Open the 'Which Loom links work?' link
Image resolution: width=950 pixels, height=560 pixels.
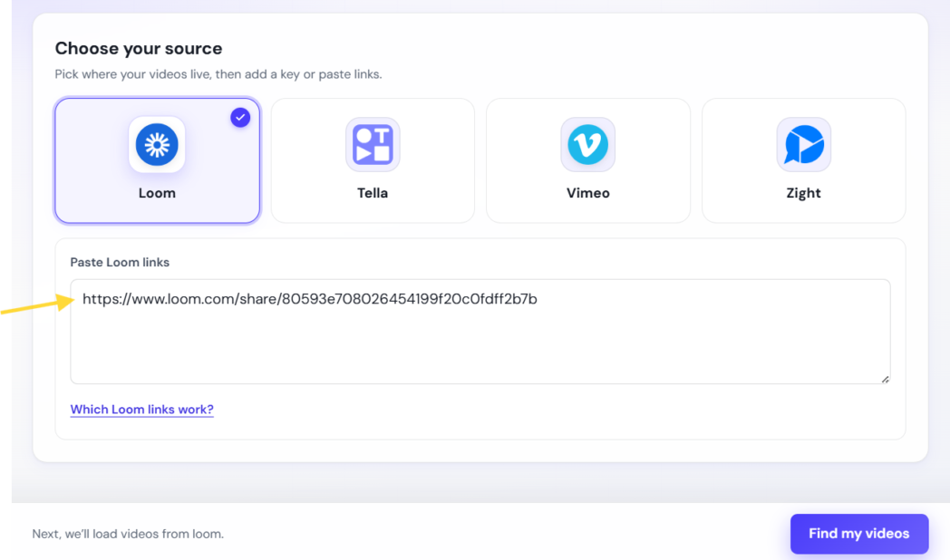141,410
